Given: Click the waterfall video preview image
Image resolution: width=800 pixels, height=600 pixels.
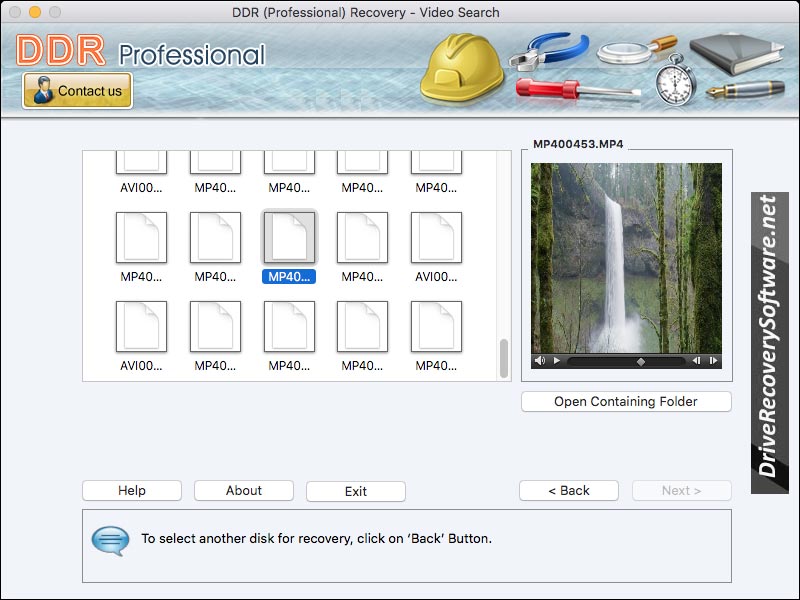Looking at the screenshot, I should (x=626, y=257).
